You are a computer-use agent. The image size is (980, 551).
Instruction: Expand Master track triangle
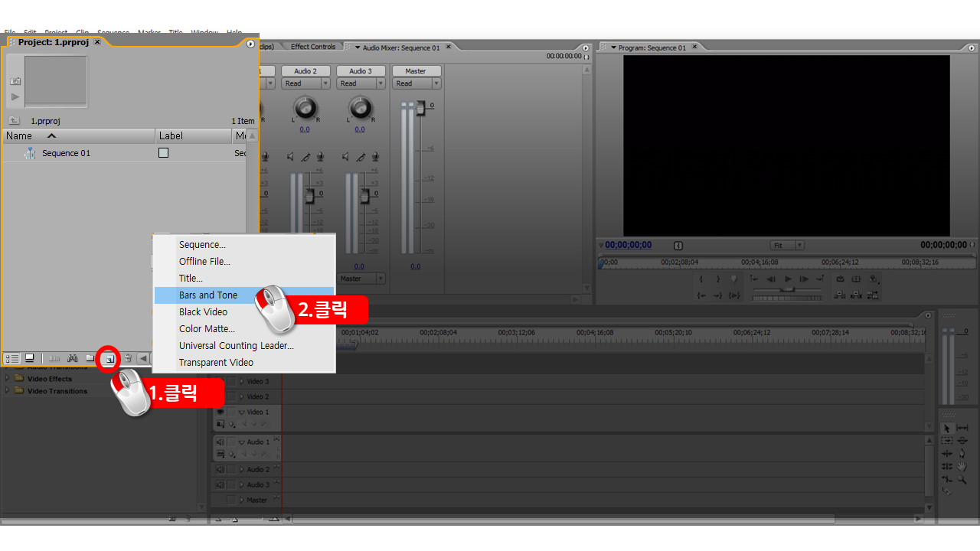click(x=241, y=500)
